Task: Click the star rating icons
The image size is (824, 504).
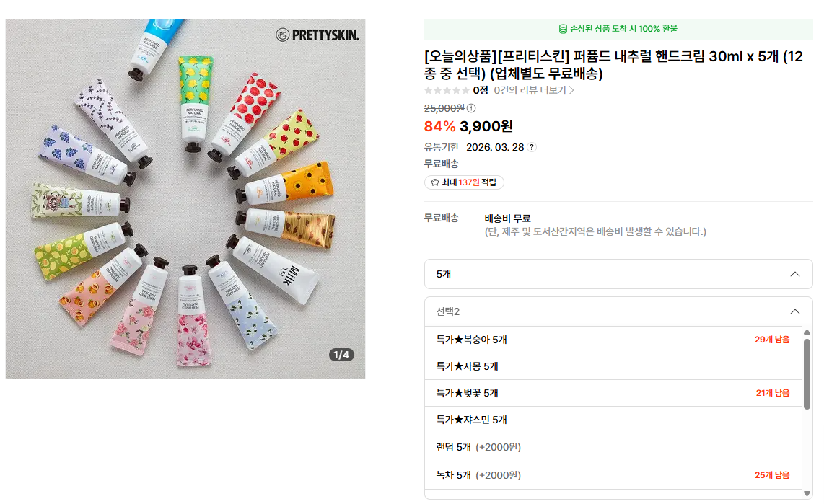Action: pos(447,90)
